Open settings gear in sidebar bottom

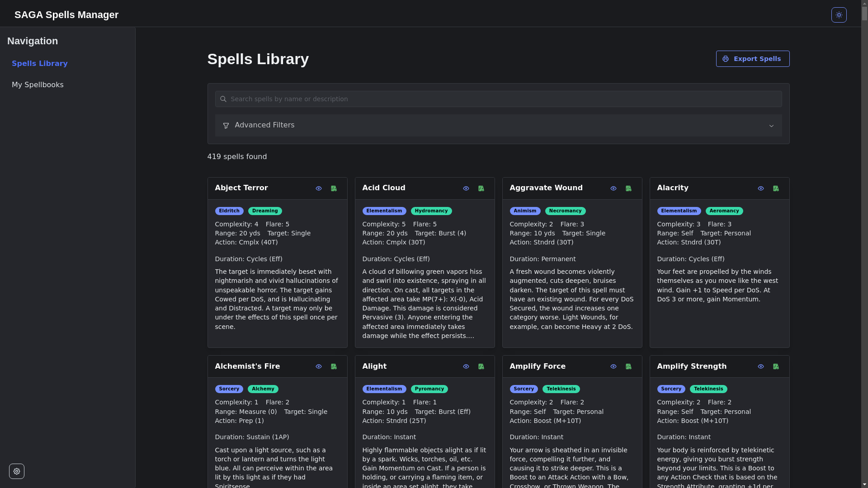[x=17, y=471]
